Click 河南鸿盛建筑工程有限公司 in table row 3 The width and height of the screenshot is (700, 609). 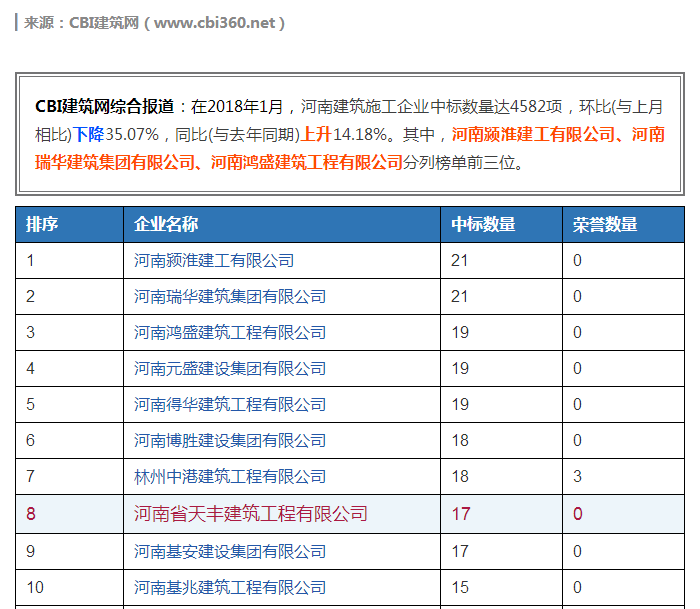230,333
